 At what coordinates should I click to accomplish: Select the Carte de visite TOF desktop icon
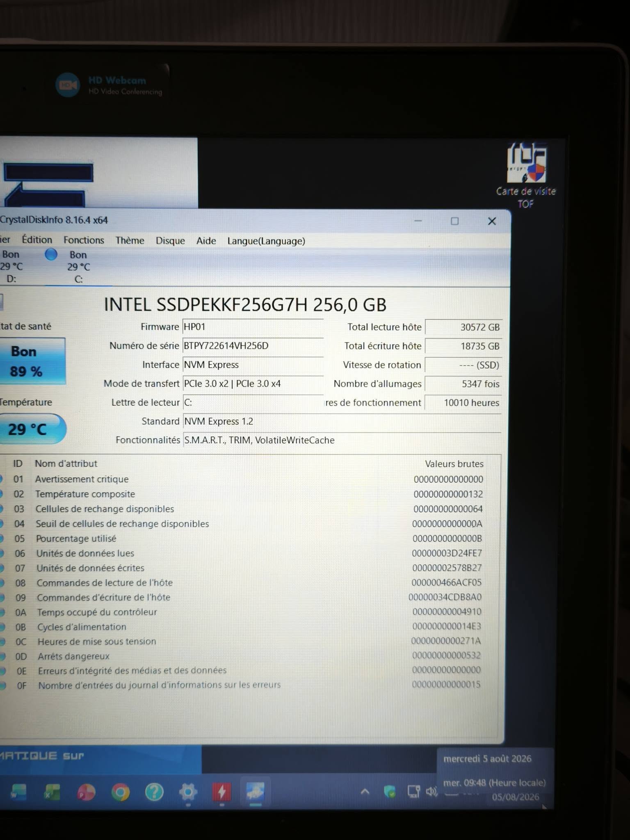[526, 176]
